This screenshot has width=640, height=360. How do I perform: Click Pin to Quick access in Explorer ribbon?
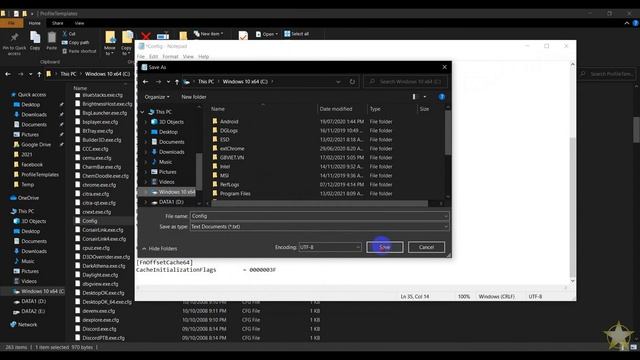coord(14,44)
